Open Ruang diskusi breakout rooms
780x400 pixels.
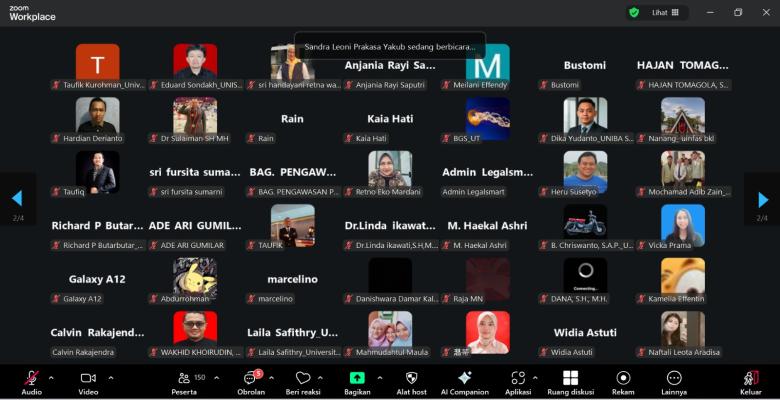(570, 378)
